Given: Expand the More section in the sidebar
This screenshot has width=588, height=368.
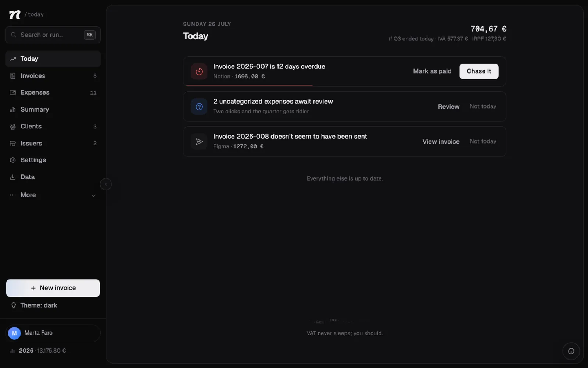Looking at the screenshot, I should click(53, 195).
